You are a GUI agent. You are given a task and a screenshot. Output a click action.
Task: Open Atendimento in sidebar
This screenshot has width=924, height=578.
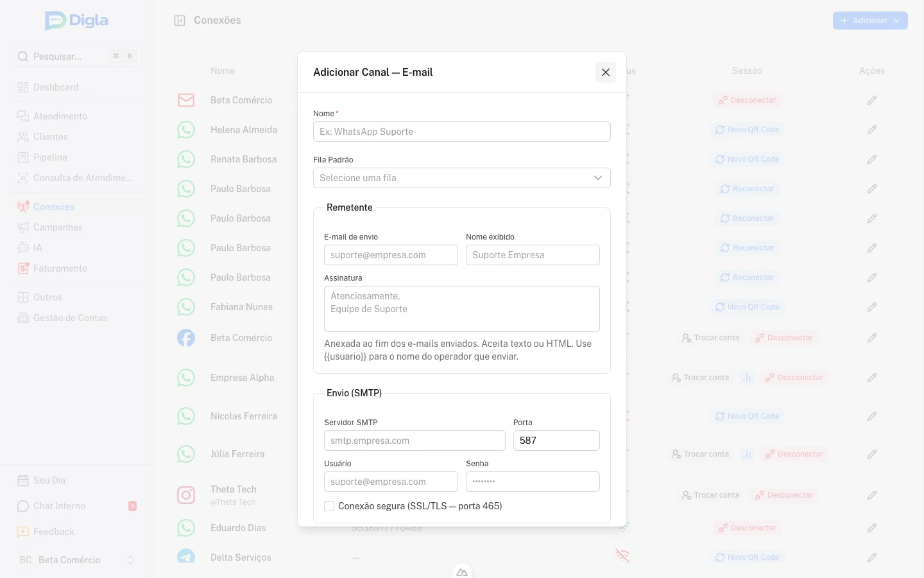click(76, 116)
